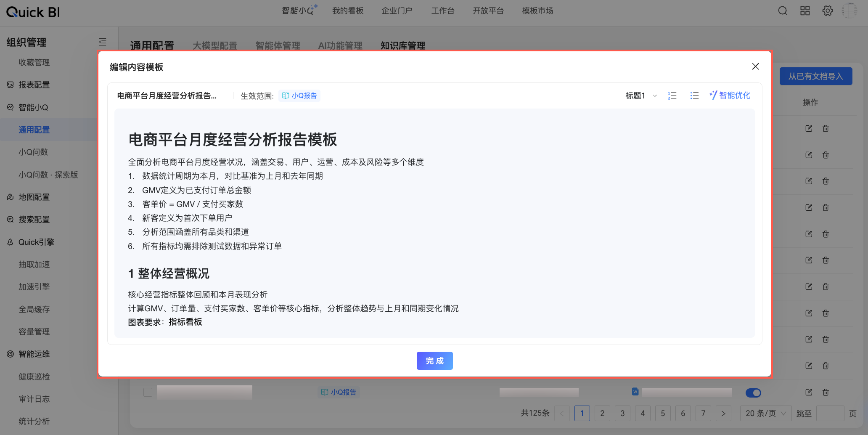Select 小Q问数 · 探索版 in the sidebar

tap(48, 175)
